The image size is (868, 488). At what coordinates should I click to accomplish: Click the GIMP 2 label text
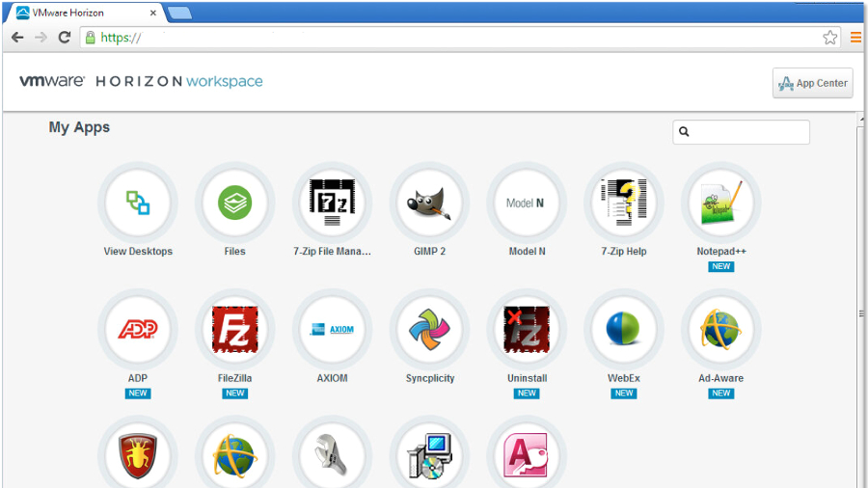[429, 251]
